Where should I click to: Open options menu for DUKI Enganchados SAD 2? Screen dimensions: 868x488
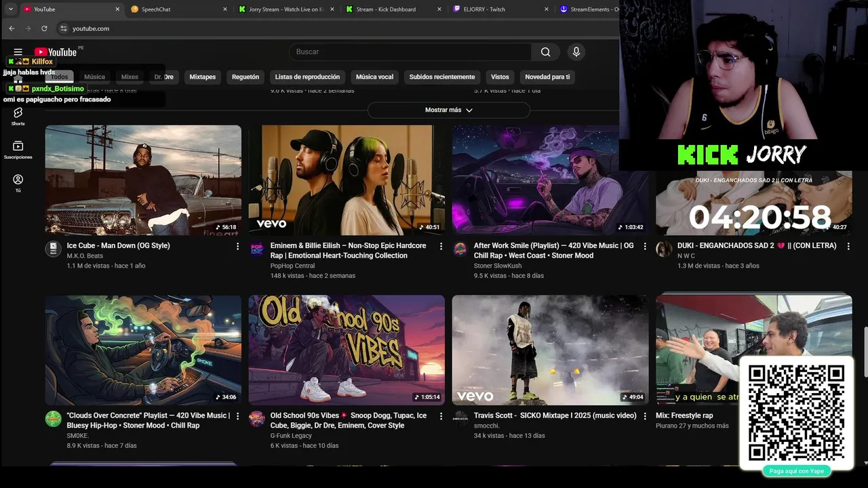848,246
